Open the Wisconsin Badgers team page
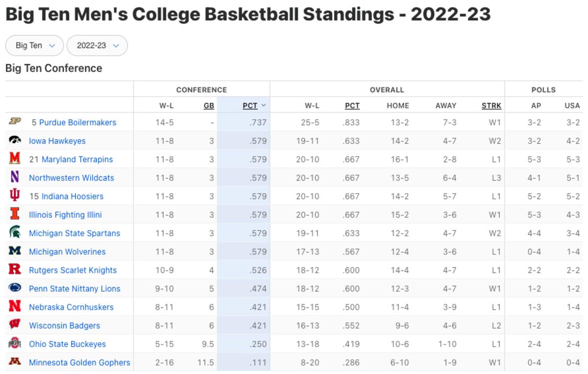588x374 pixels. [x=65, y=325]
